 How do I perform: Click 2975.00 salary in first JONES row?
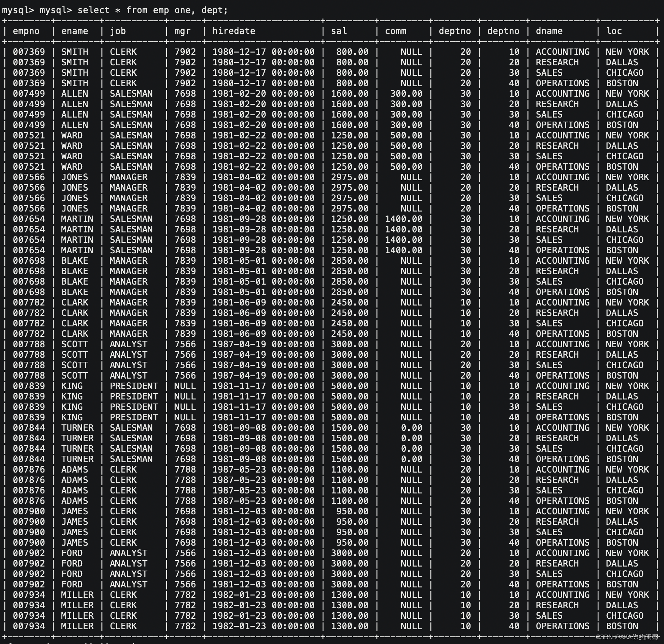(349, 177)
